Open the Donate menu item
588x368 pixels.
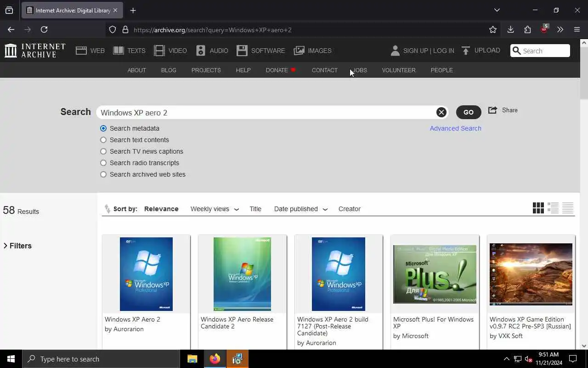pos(280,70)
